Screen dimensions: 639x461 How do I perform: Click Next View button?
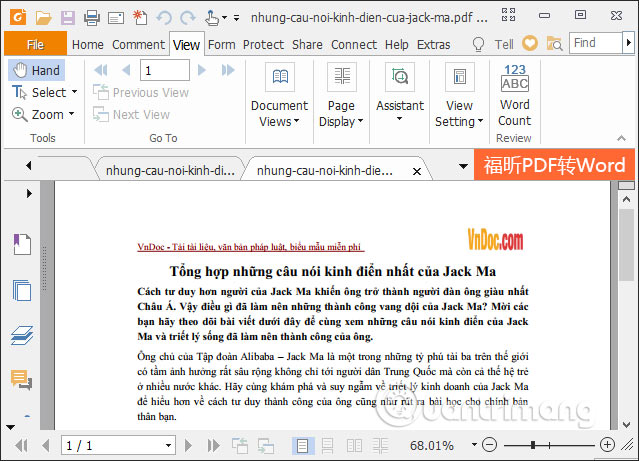pos(131,115)
